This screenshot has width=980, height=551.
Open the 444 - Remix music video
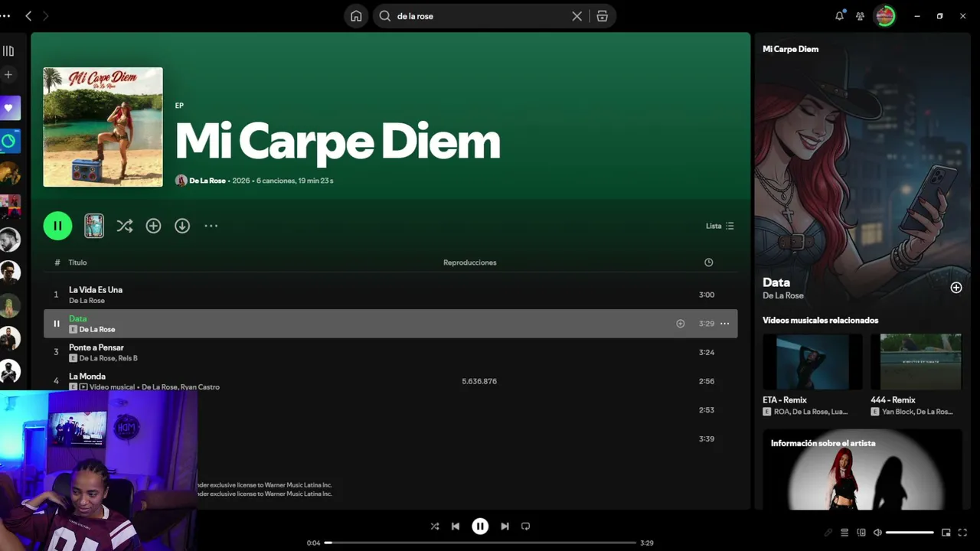click(916, 375)
